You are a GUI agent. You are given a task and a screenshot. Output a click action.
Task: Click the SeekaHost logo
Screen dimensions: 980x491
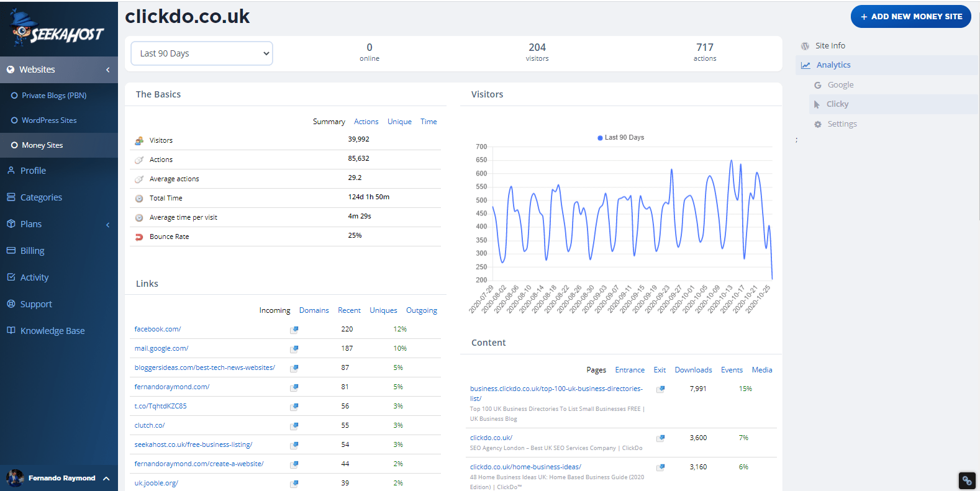(57, 29)
